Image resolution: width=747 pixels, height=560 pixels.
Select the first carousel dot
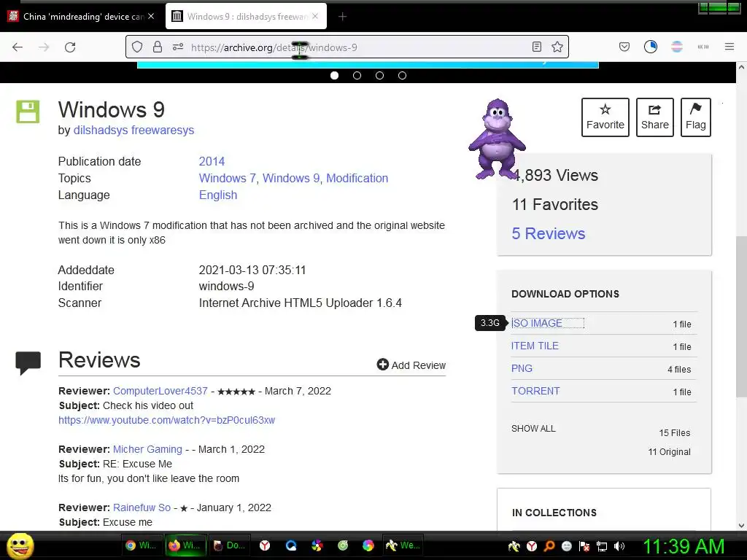[334, 75]
